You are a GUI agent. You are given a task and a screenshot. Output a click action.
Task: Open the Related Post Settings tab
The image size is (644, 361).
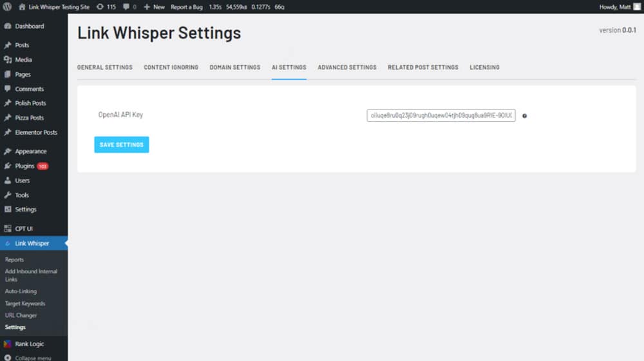pos(423,68)
